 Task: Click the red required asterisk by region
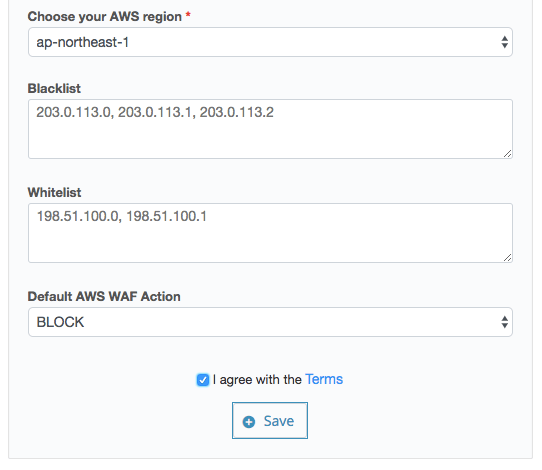click(x=188, y=15)
